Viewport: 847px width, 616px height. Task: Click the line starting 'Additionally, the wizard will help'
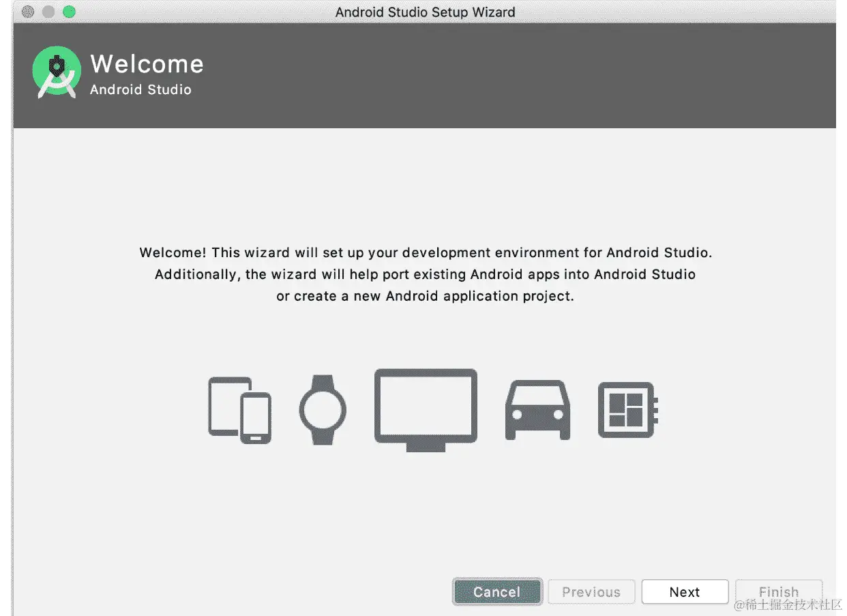[x=425, y=274]
